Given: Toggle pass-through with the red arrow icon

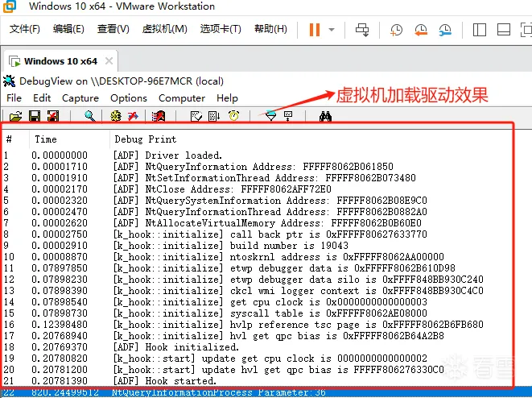Looking at the screenshot, I should 133,116.
